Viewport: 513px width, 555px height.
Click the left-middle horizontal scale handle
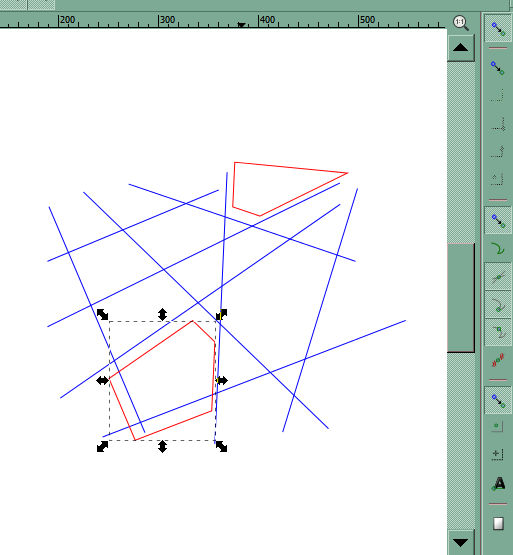102,381
